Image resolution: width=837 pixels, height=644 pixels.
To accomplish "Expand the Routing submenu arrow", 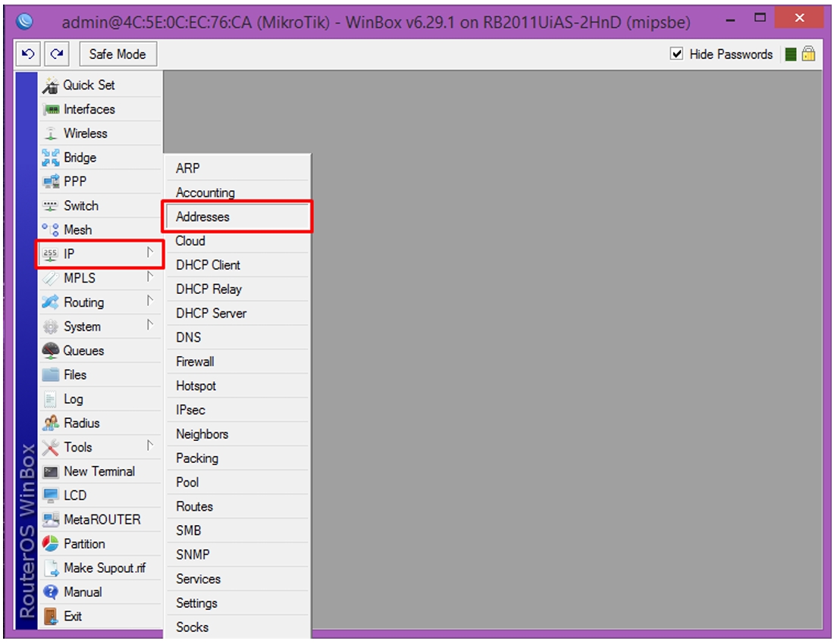I will click(x=150, y=301).
